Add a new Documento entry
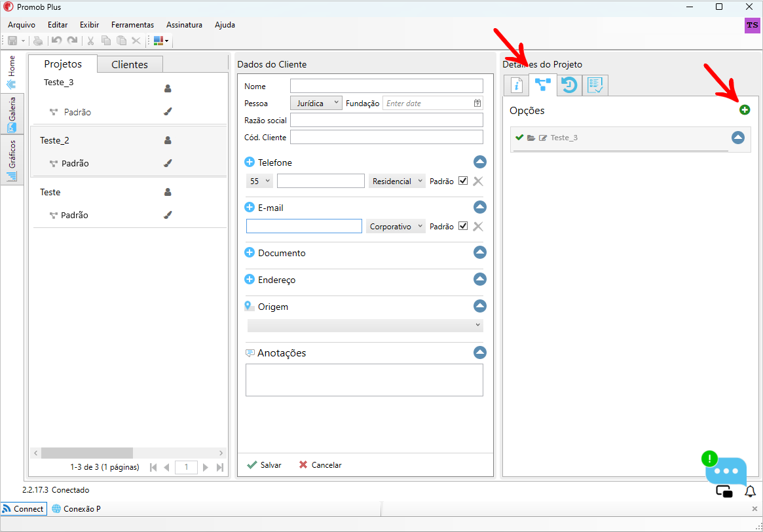Screen dimensions: 763x532 click(x=250, y=253)
